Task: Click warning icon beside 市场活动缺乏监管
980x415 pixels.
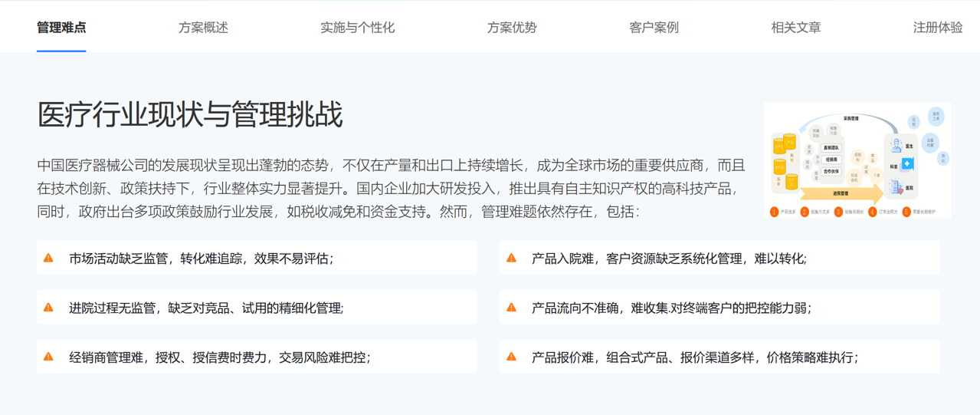Action: (48, 259)
